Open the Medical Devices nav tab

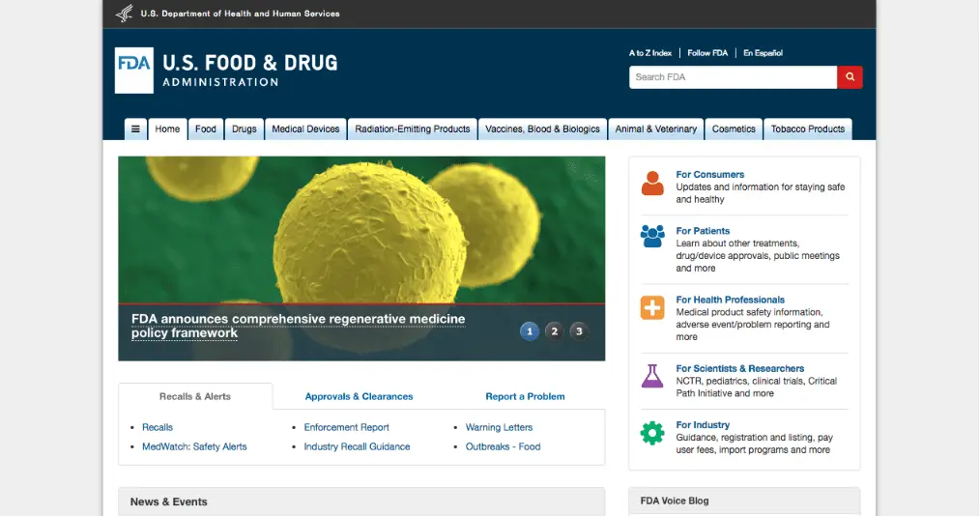click(305, 129)
